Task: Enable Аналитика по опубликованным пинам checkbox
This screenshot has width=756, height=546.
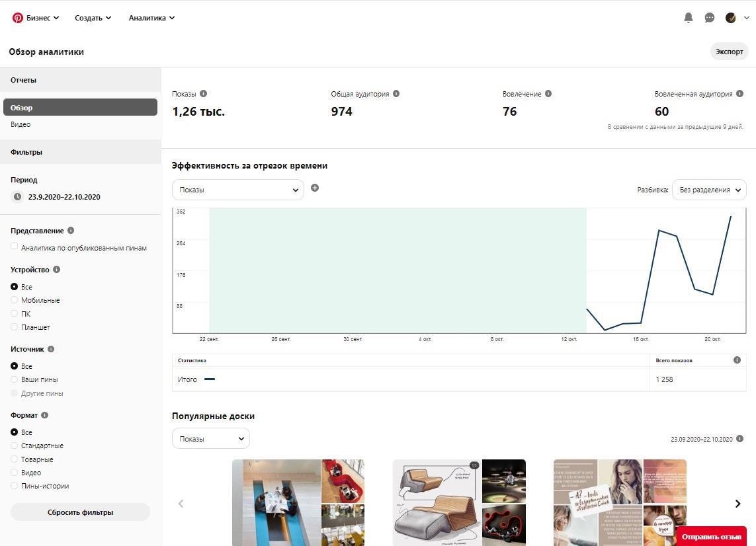Action: [15, 247]
